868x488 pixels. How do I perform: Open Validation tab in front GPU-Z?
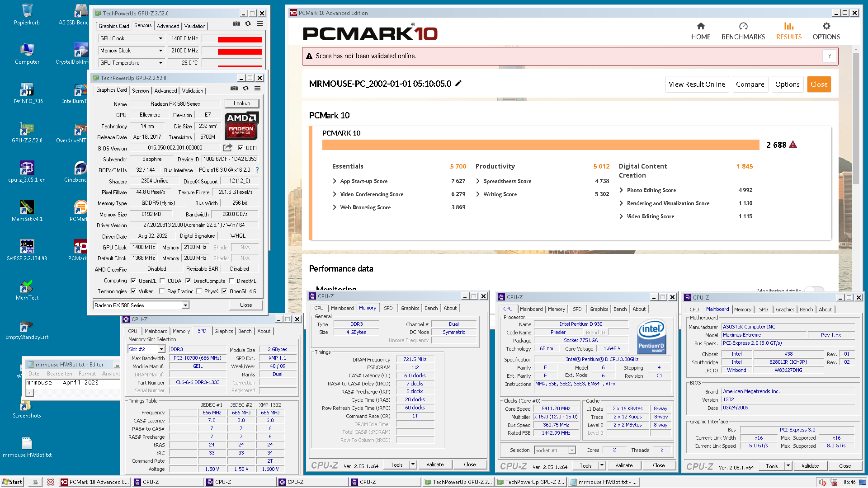pos(193,91)
